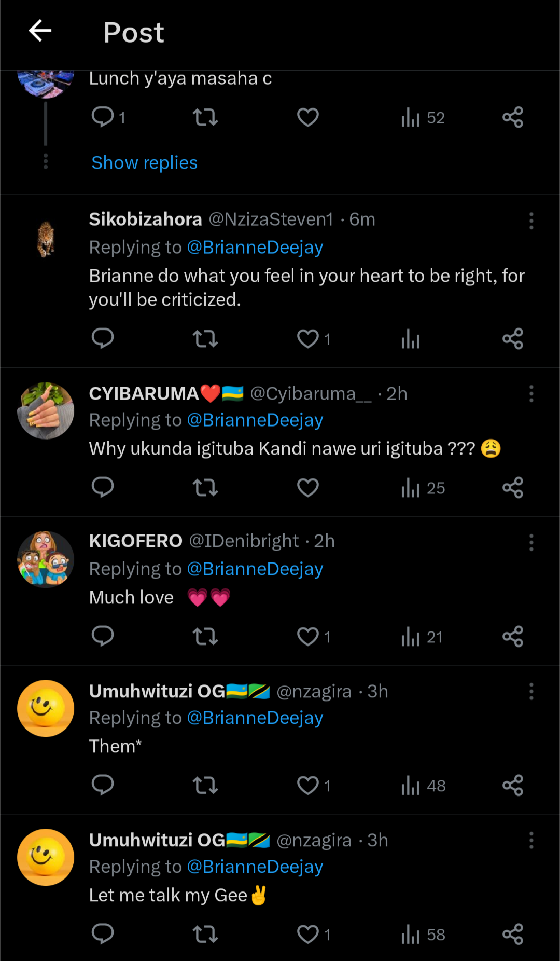Reply to Sikobizahora's comment
560x961 pixels.
tap(103, 339)
